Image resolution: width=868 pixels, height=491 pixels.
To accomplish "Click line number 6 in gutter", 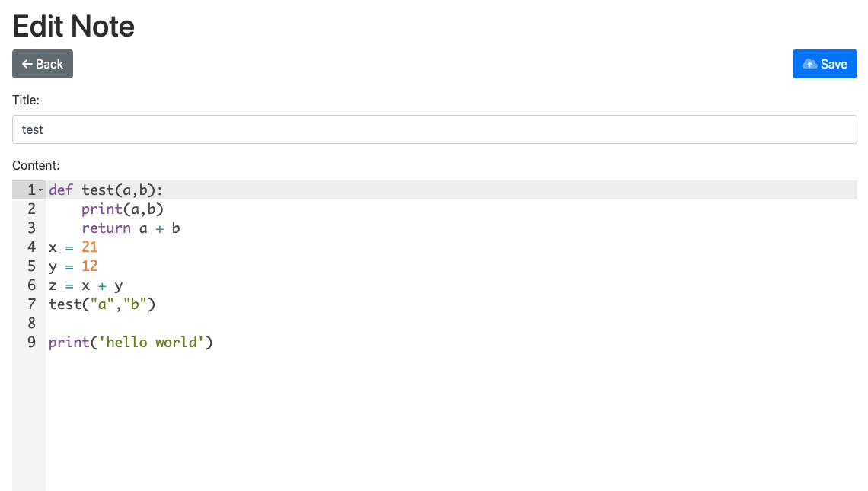I will (x=31, y=285).
